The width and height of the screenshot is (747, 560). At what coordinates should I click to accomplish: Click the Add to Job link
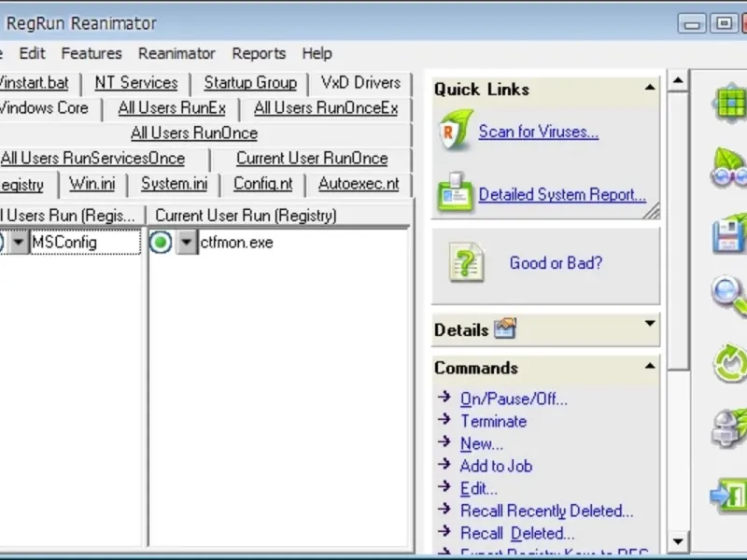pos(496,466)
